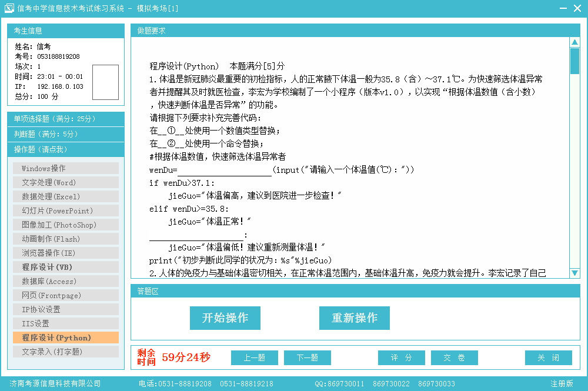Viewport: 588px width, 391px height.
Task: Click 注册版 status text
Action: tap(562, 383)
